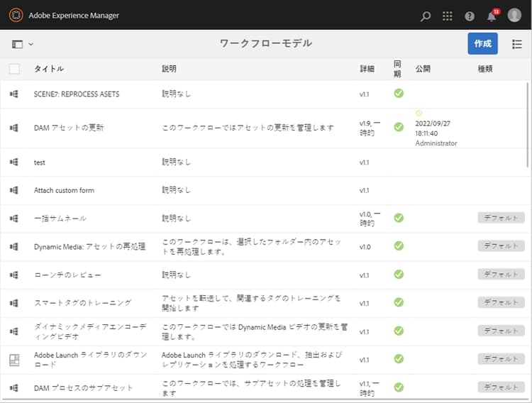Check the select-all checkbox in header
The height and width of the screenshot is (403, 532).
click(x=14, y=69)
